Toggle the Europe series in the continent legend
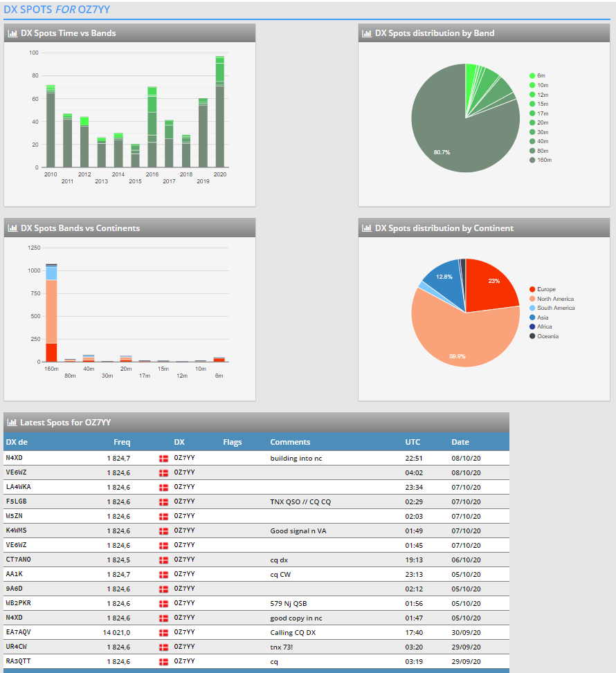The image size is (616, 673). [546, 289]
